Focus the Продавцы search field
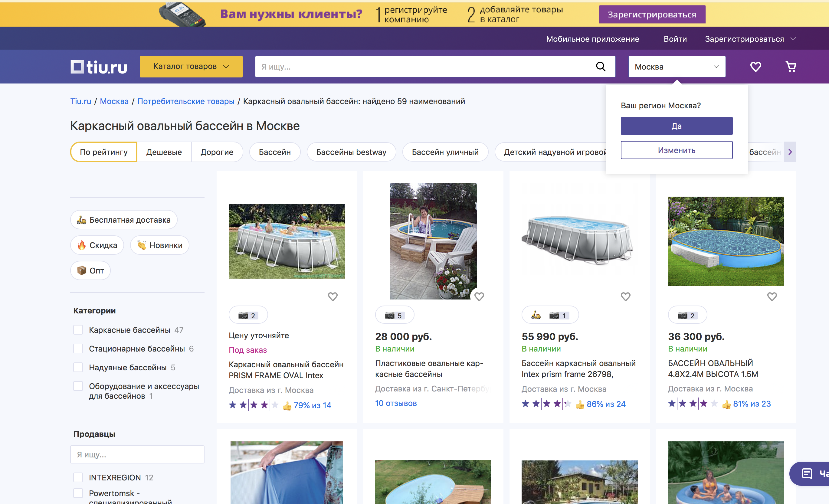Image resolution: width=829 pixels, height=504 pixels. click(x=137, y=454)
